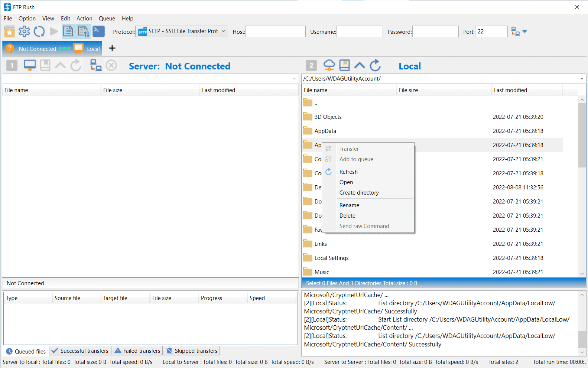Go up a directory in the server pane
Screen dimensions: 588x368
60,66
